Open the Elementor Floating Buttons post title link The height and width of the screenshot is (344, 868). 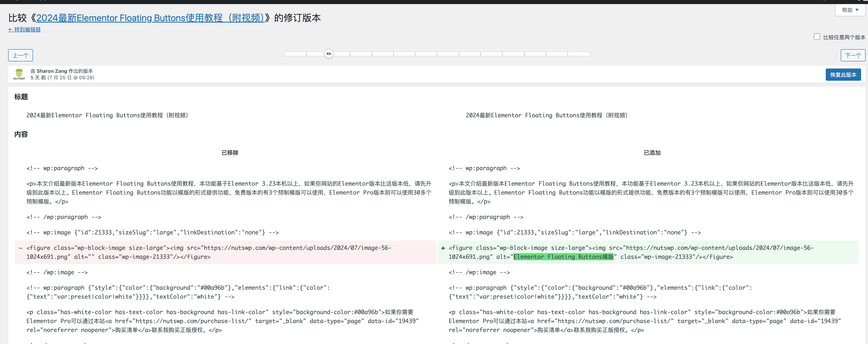click(x=150, y=18)
